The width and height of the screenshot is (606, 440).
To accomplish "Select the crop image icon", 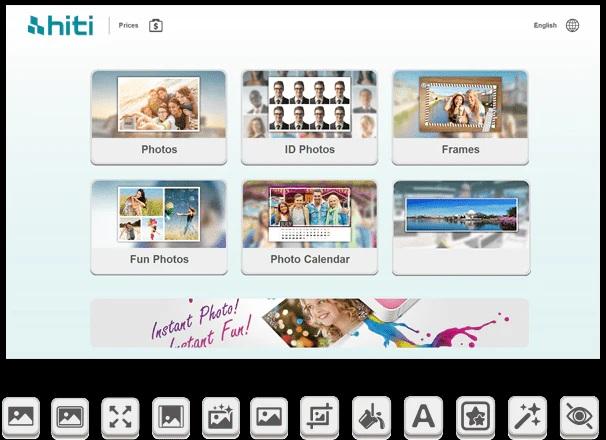I will pyautogui.click(x=320, y=417).
